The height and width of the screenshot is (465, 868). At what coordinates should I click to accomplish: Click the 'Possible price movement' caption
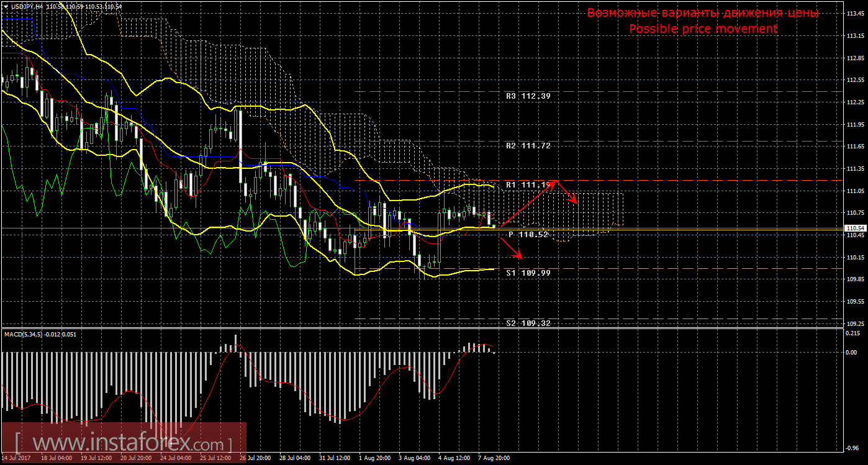pos(703,29)
